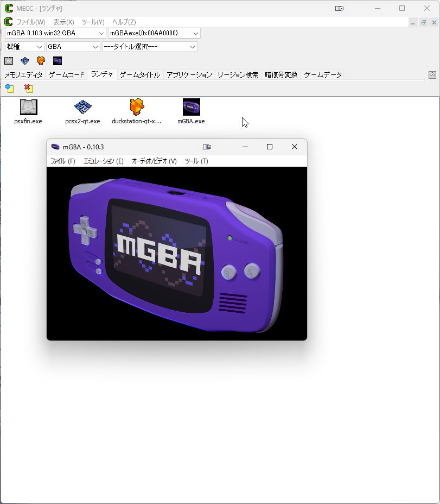Collapse the panel with the up-arrow button

click(432, 75)
